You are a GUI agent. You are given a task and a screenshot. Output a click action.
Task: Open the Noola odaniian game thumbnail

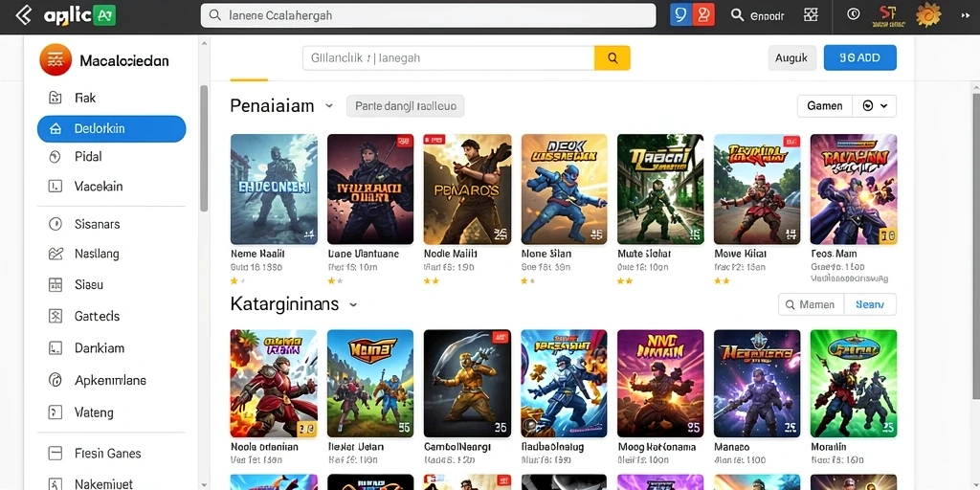click(274, 383)
